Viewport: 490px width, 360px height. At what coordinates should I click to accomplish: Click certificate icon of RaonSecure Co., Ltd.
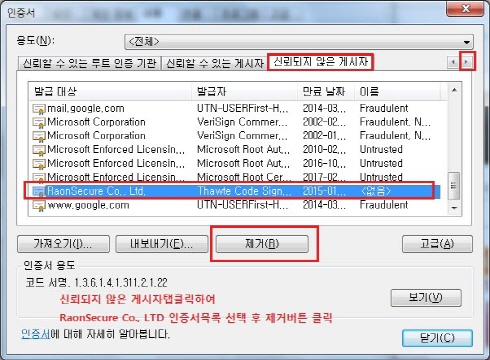point(39,191)
